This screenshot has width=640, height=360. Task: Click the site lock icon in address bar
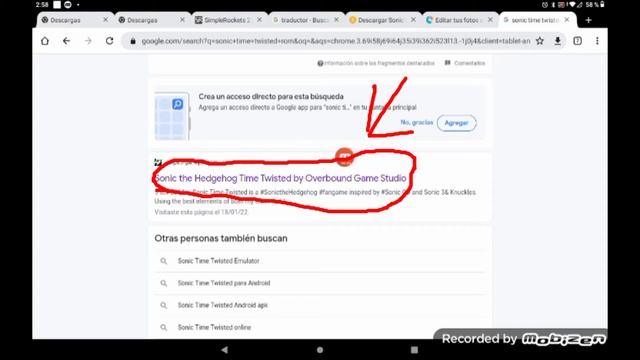[133, 41]
